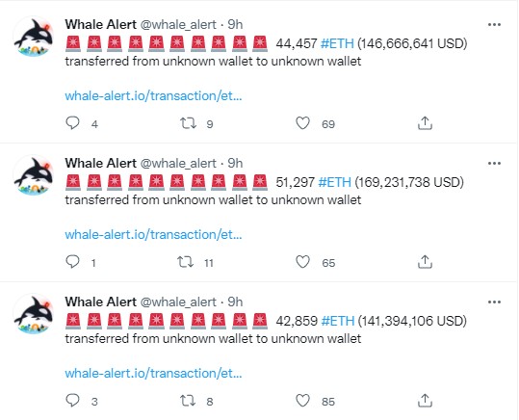519x420 pixels.
Task: Open Whale Alert avatar on the first tweet
Action: (x=34, y=37)
